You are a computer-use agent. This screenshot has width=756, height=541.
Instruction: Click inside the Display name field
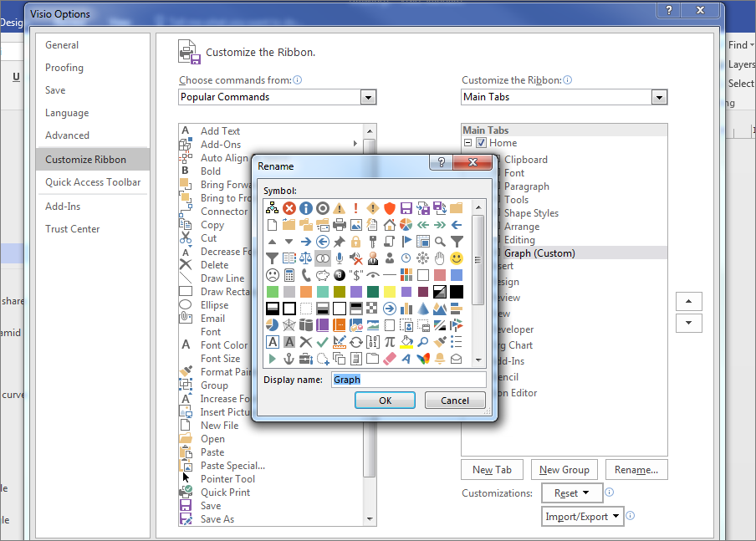409,380
